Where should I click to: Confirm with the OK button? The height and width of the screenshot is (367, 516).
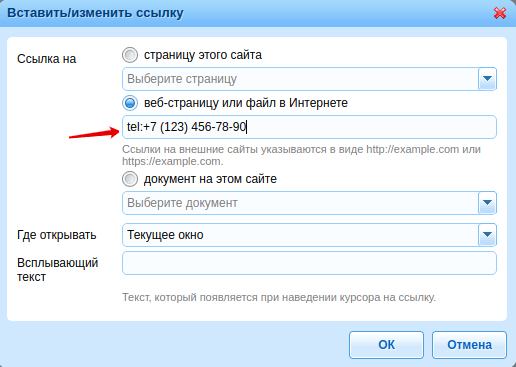click(386, 345)
